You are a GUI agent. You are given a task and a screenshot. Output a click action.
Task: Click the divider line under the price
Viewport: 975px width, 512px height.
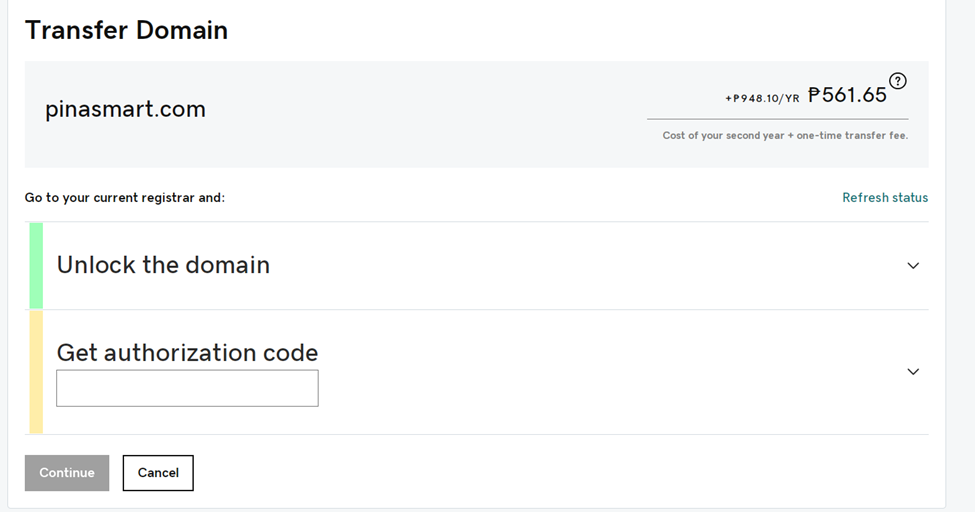click(777, 119)
